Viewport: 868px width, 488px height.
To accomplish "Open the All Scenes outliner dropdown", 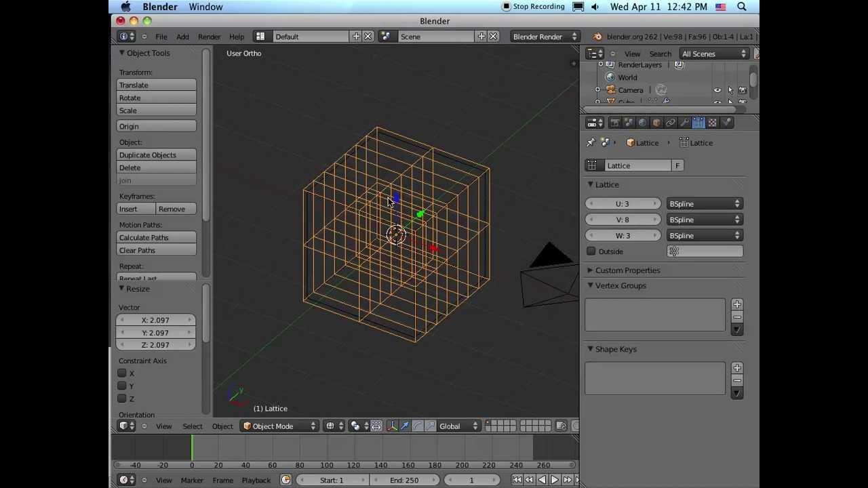I will coord(713,54).
